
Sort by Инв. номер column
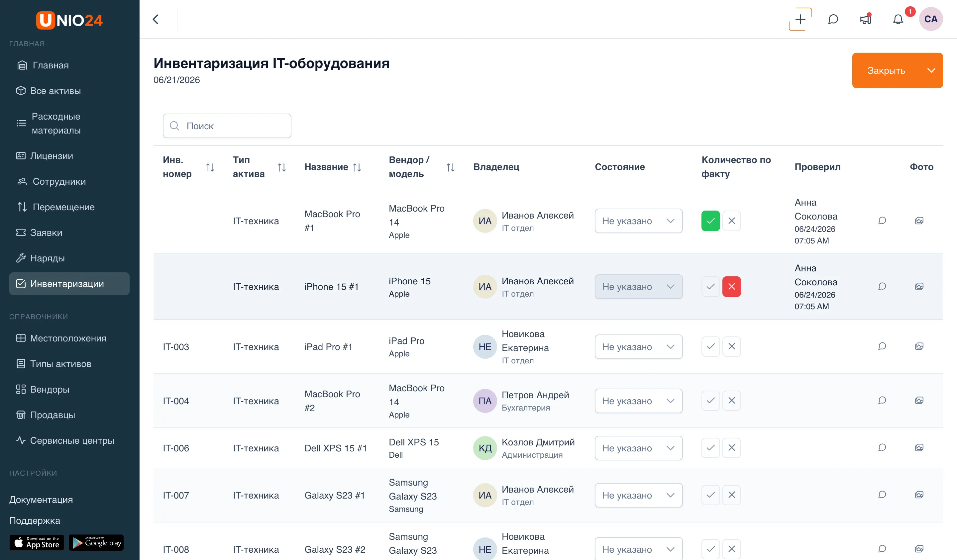point(210,167)
